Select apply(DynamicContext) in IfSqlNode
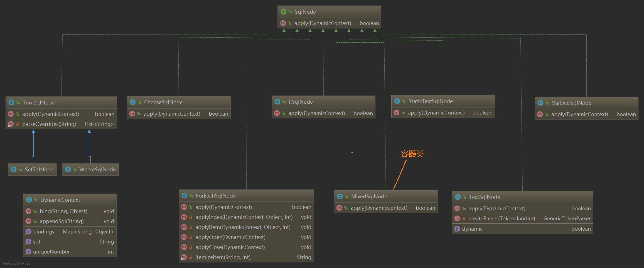 [x=317, y=113]
